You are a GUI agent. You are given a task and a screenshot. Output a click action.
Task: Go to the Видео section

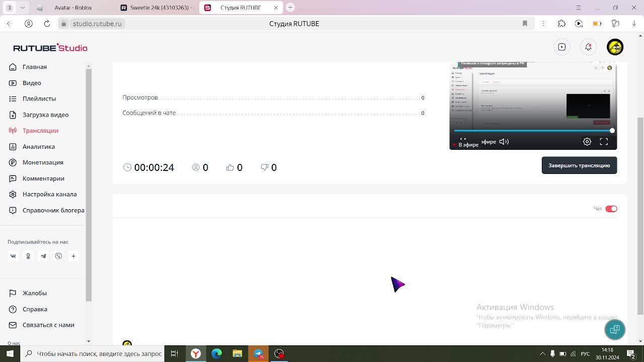click(32, 83)
